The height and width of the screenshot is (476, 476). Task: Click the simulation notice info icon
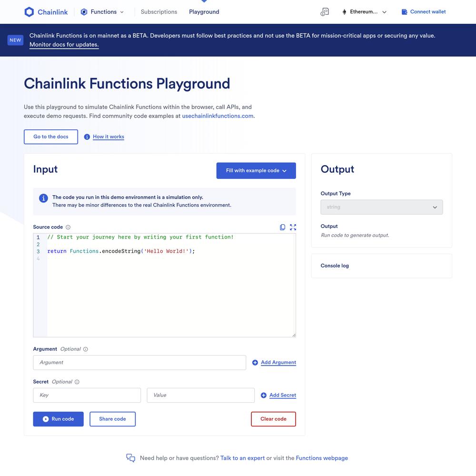pos(43,198)
